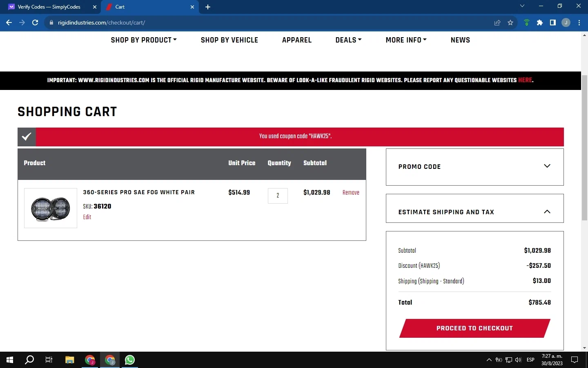Click the $514.99 unit price
Screen dimensions: 588x368
pyautogui.click(x=239, y=193)
